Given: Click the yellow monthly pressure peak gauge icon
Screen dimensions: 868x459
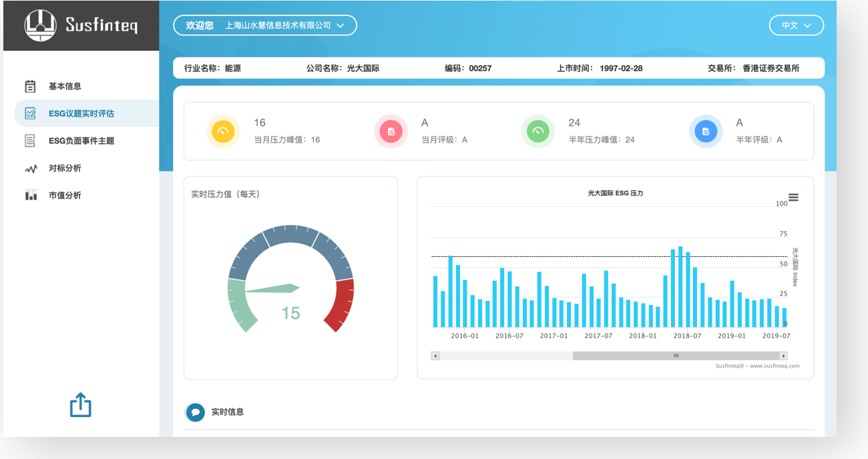Looking at the screenshot, I should coord(223,131).
